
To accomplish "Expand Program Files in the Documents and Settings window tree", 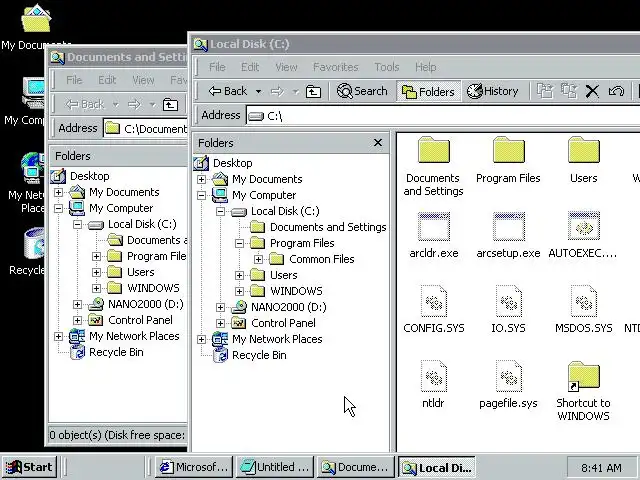I will click(x=96, y=256).
